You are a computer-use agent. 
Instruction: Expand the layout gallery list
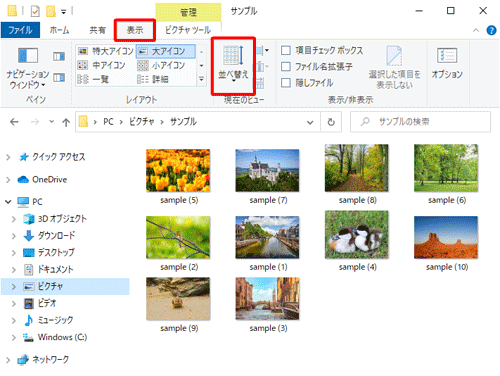[201, 79]
